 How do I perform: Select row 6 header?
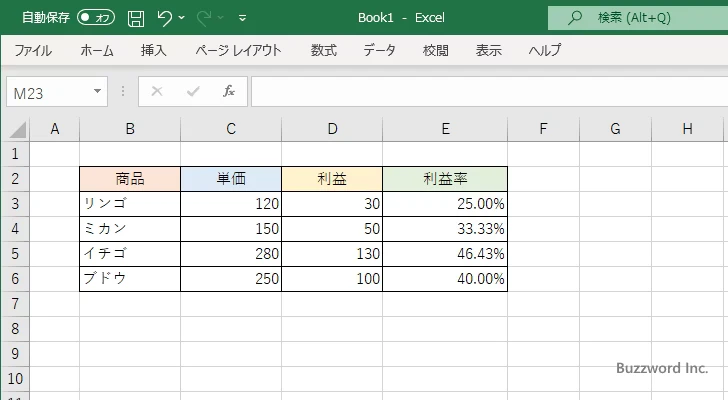pos(15,279)
